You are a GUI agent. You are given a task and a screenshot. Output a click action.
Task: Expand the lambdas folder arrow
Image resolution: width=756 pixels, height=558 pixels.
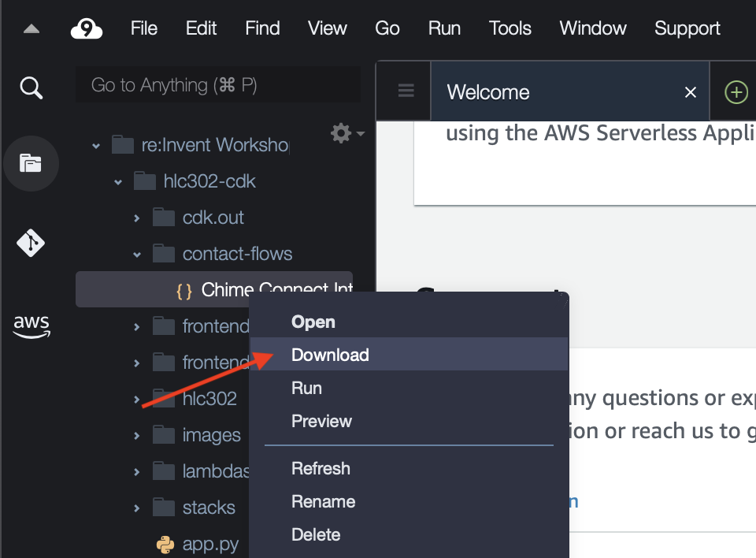click(x=137, y=471)
